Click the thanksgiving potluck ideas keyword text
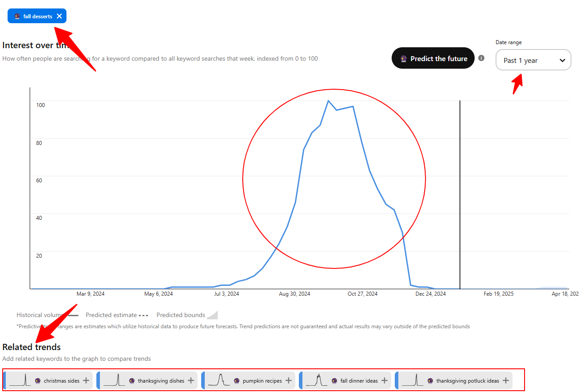This screenshot has height=392, width=579. [x=468, y=381]
